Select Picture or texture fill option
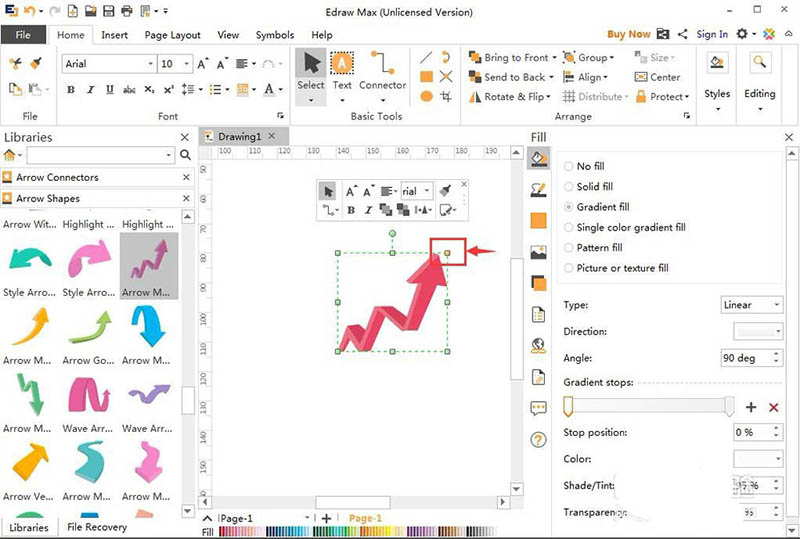The image size is (800, 539). (616, 268)
